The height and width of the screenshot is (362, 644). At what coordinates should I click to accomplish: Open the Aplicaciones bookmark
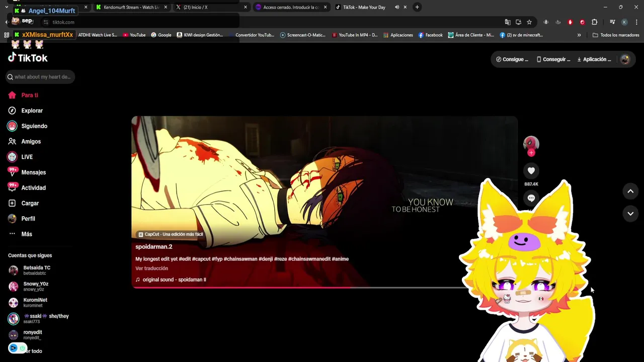pyautogui.click(x=398, y=35)
